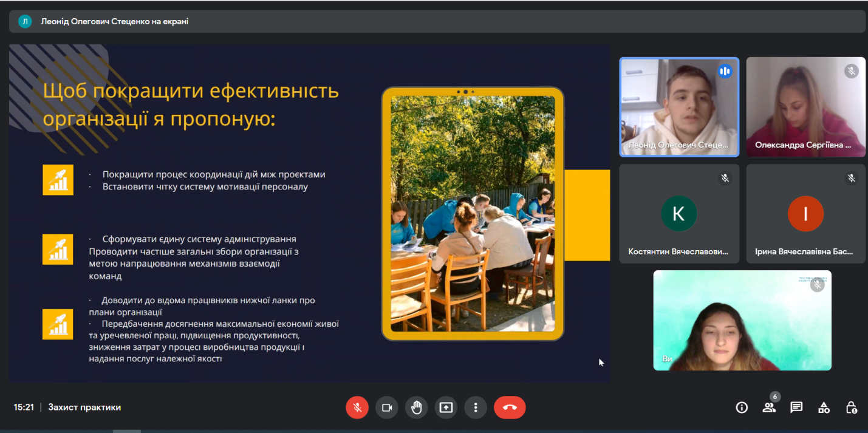Click the muted mic icon on Костянтин's tile
Image resolution: width=868 pixels, height=433 pixels.
[x=725, y=179]
